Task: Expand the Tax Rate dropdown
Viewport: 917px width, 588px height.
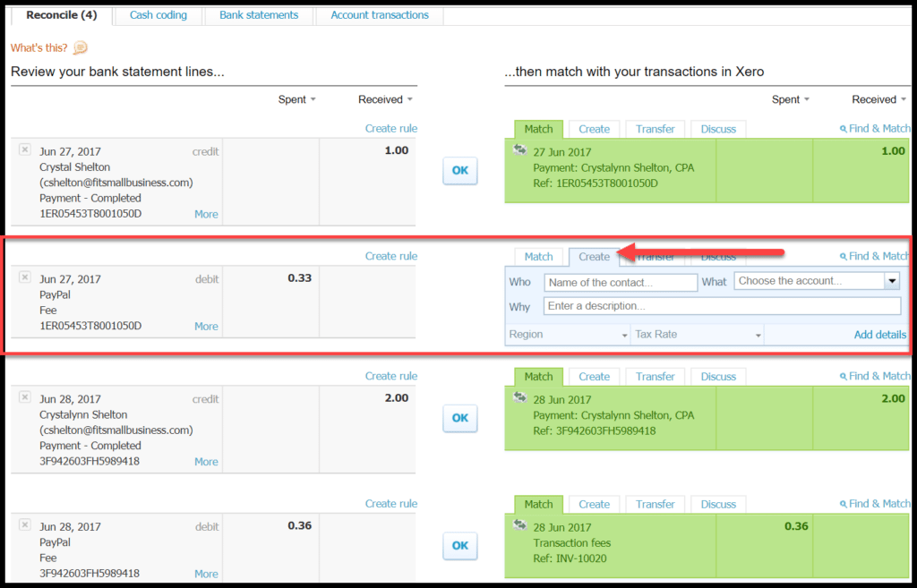Action: tap(758, 335)
